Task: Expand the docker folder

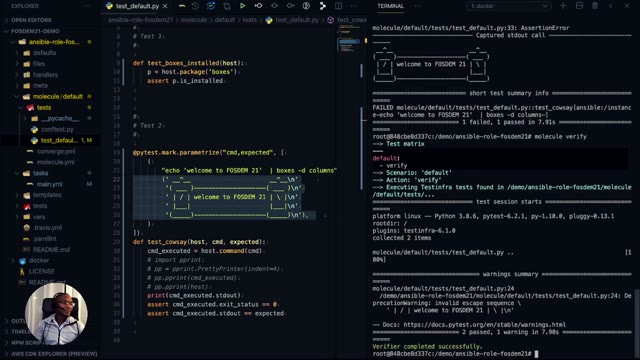Action: tap(39, 260)
